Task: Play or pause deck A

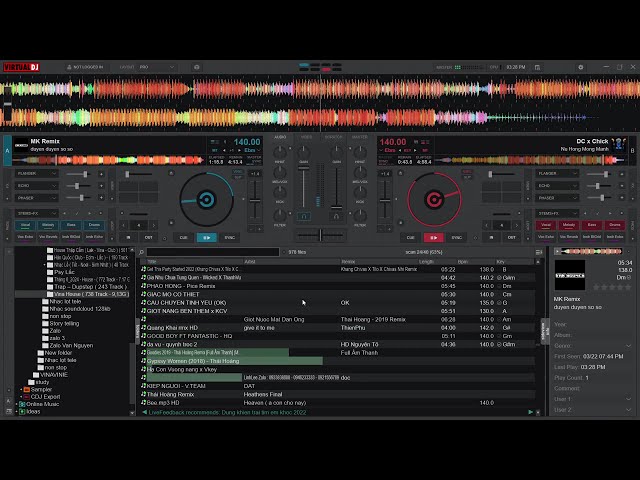Action: pos(207,237)
